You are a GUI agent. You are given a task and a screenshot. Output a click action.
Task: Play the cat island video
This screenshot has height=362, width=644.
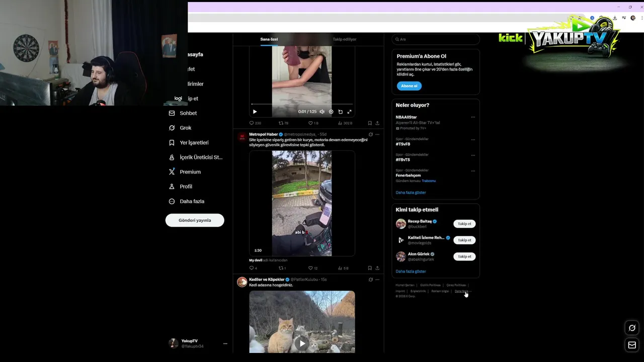(x=302, y=343)
